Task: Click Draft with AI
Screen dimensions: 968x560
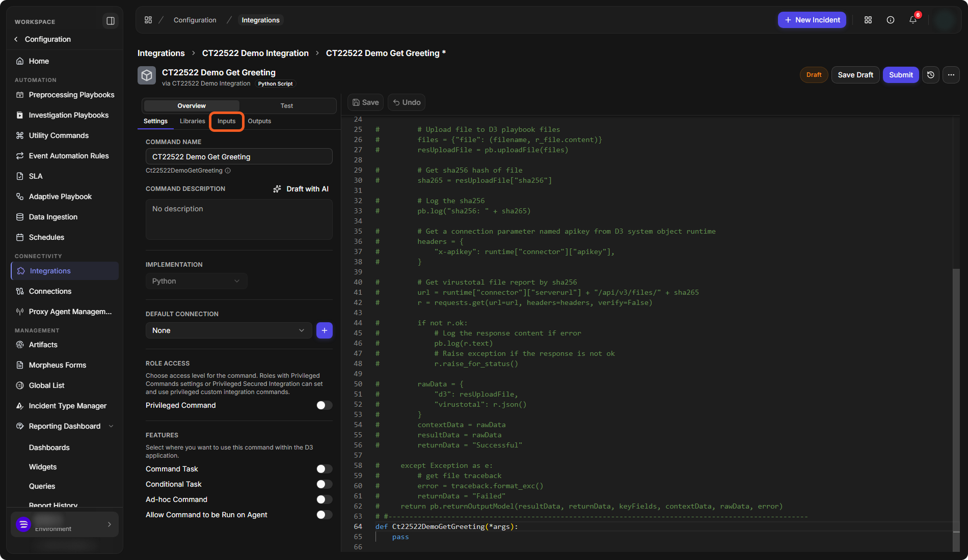Action: 301,189
